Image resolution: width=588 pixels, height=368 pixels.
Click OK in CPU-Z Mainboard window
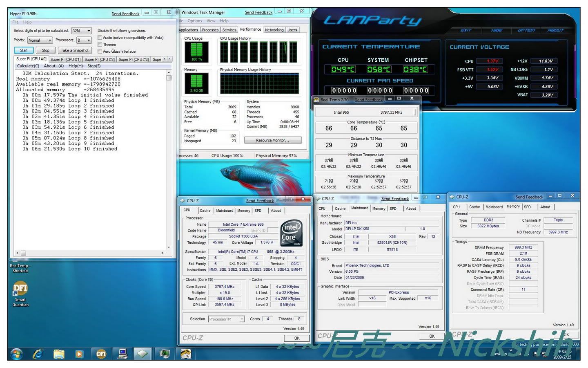(432, 336)
